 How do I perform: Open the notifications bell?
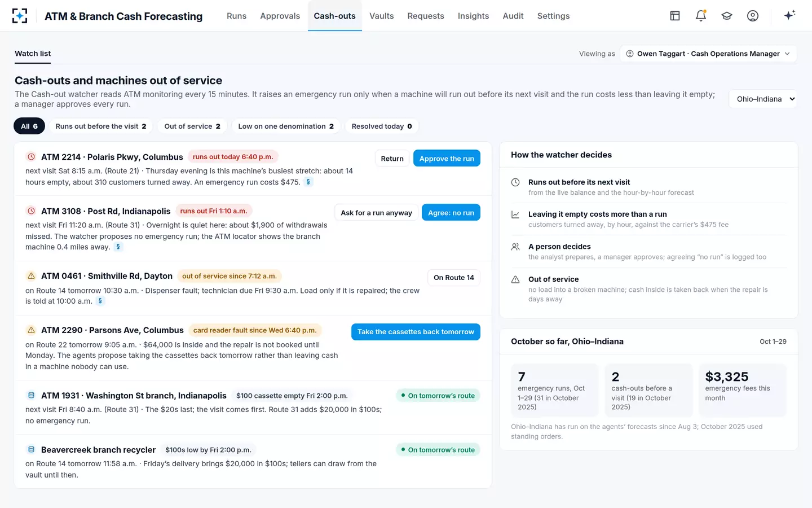pyautogui.click(x=701, y=16)
